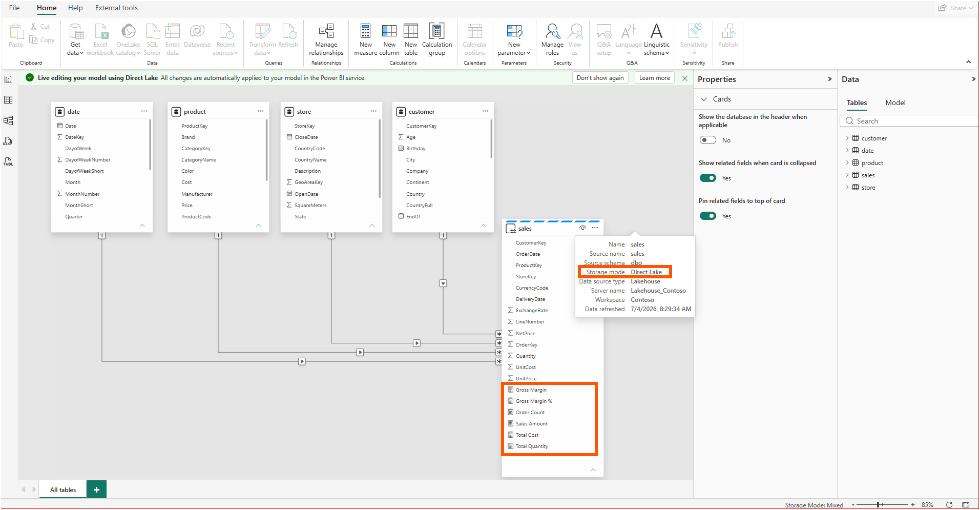
Task: Switch to Model tab in Data pane
Action: pos(895,103)
